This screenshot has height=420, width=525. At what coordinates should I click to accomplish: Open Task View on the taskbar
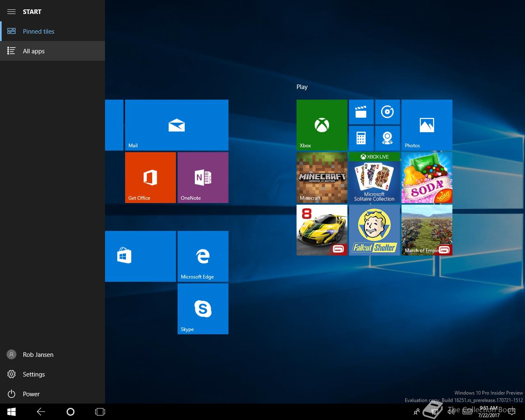tap(100, 412)
